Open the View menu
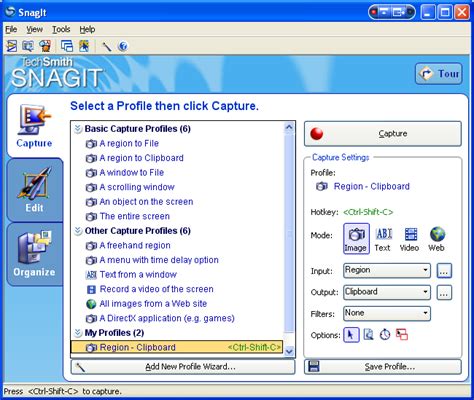This screenshot has height=400, width=474. click(x=34, y=29)
